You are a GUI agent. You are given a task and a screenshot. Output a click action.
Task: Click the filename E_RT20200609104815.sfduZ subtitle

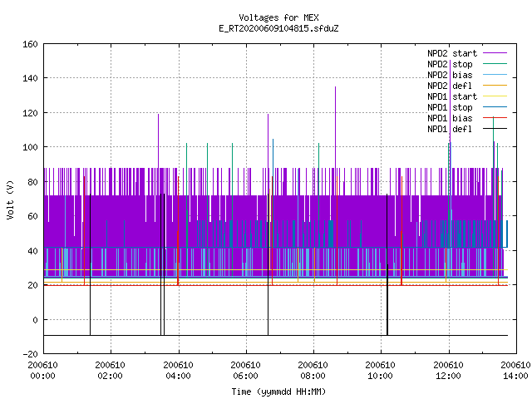[x=279, y=28]
